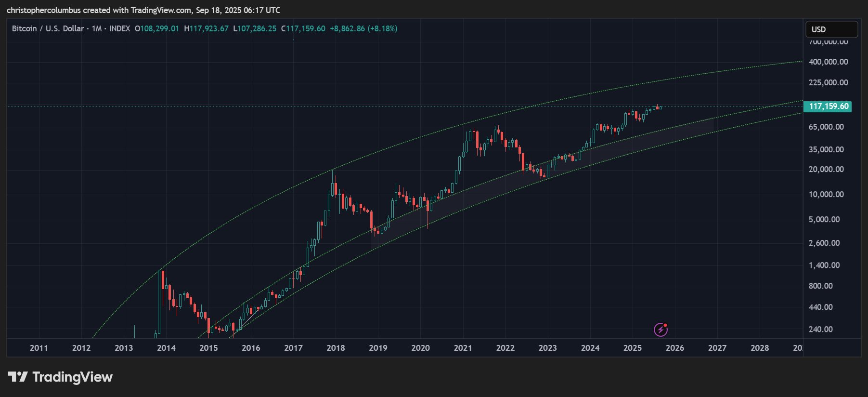
Task: Click the 2014 label on time axis
Action: (166, 348)
